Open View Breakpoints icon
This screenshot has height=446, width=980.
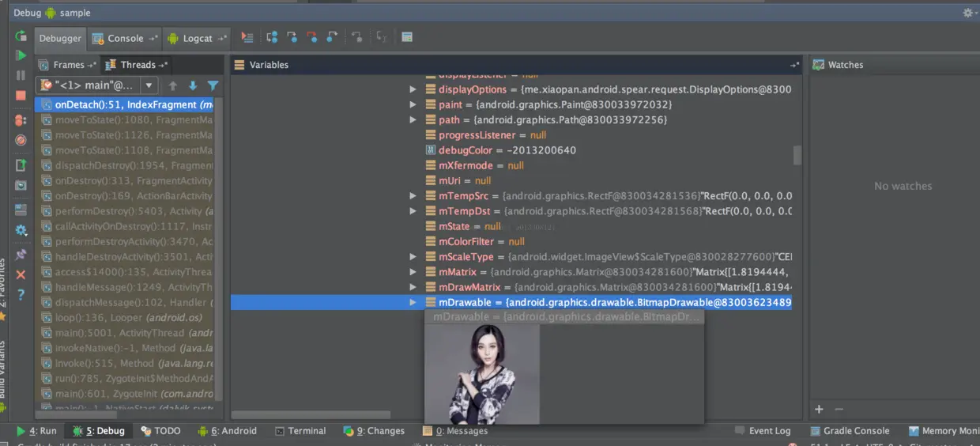click(21, 120)
